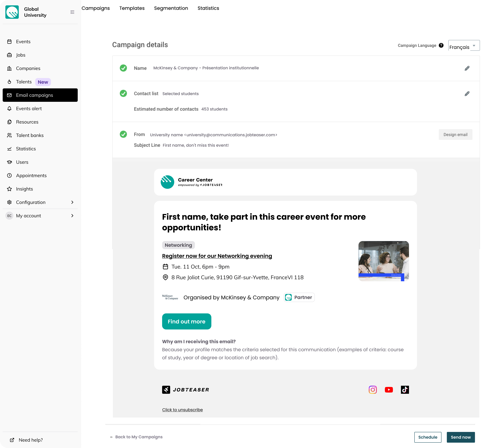Click the pencil icon to edit the campaign name
The image size is (482, 448).
467,68
